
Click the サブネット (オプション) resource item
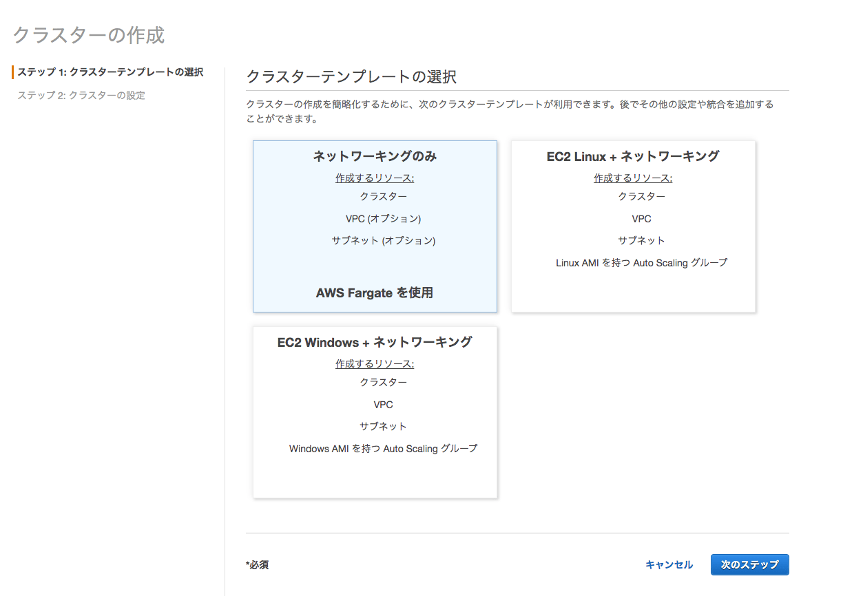pyautogui.click(x=383, y=241)
